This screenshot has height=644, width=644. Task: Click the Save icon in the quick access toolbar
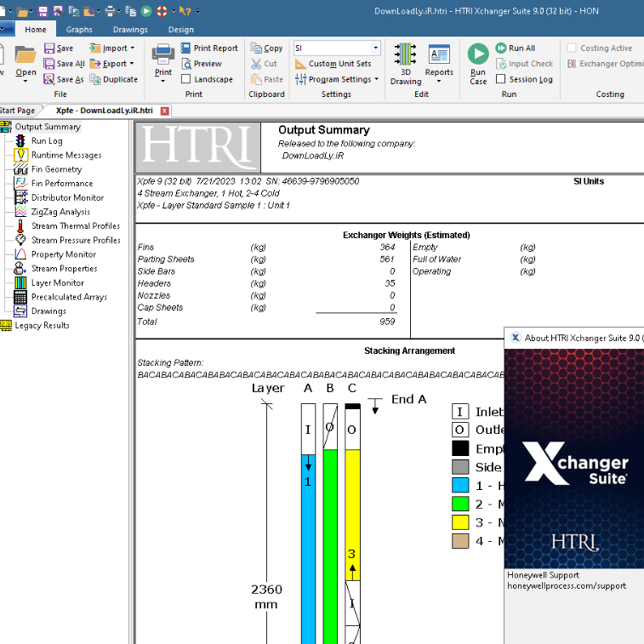(43, 11)
